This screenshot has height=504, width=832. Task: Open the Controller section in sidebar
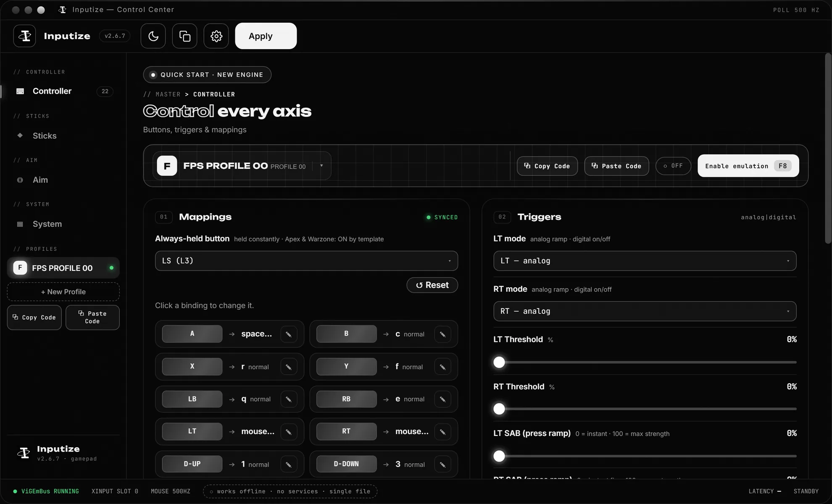pos(63,91)
